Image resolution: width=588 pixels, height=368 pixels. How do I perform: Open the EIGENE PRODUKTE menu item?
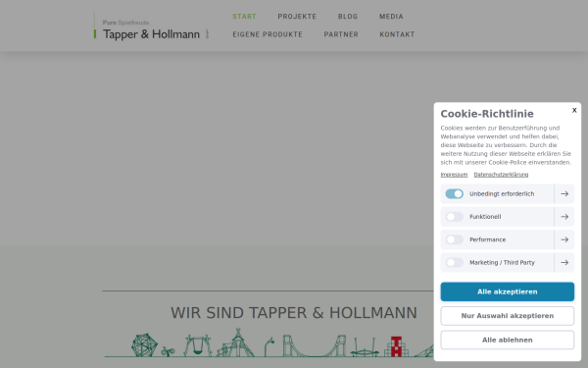pyautogui.click(x=268, y=34)
